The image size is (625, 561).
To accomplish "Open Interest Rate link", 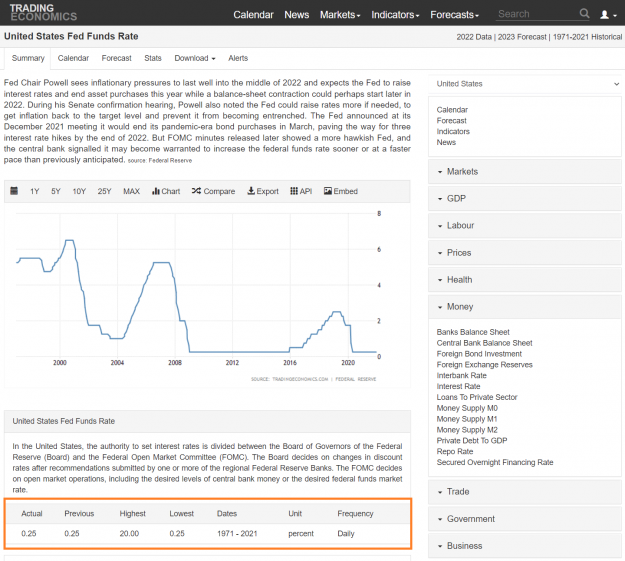I will click(458, 386).
